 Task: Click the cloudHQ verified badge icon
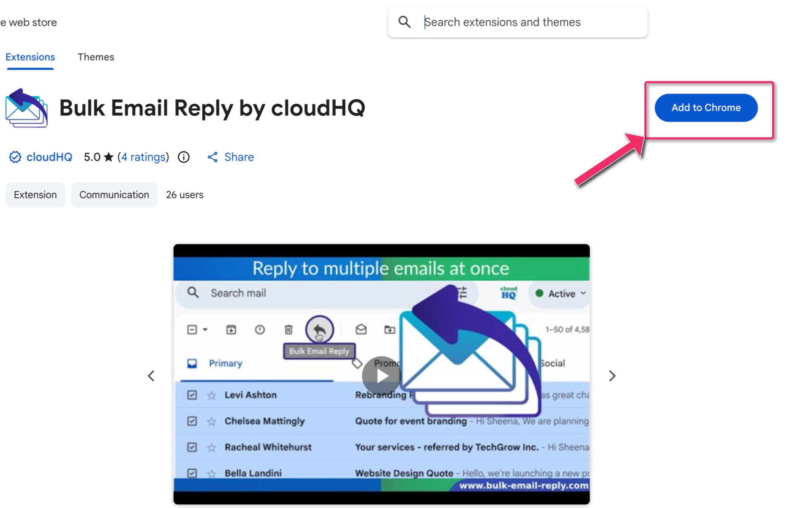[x=15, y=157]
